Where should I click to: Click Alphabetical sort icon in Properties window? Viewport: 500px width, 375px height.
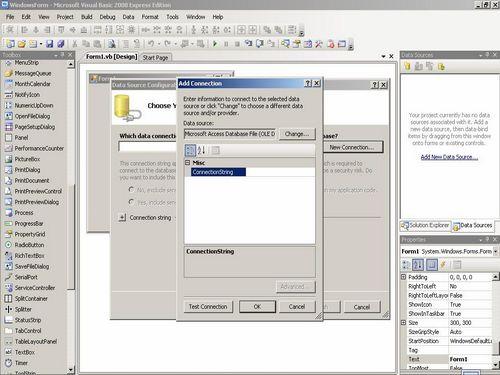418,265
